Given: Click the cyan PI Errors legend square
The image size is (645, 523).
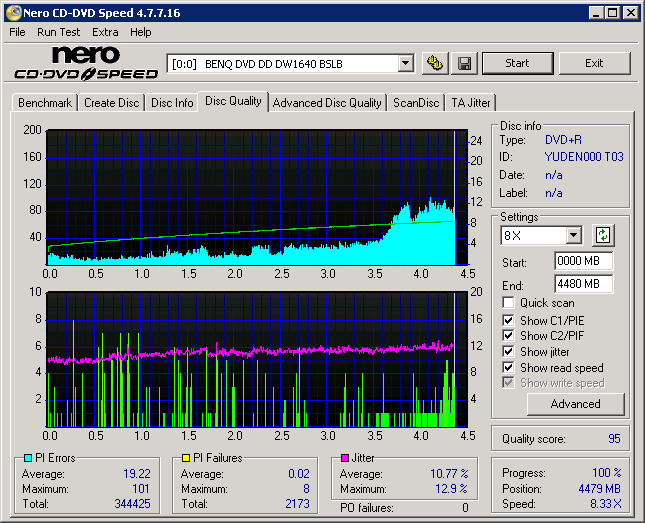Looking at the screenshot, I should tap(28, 458).
